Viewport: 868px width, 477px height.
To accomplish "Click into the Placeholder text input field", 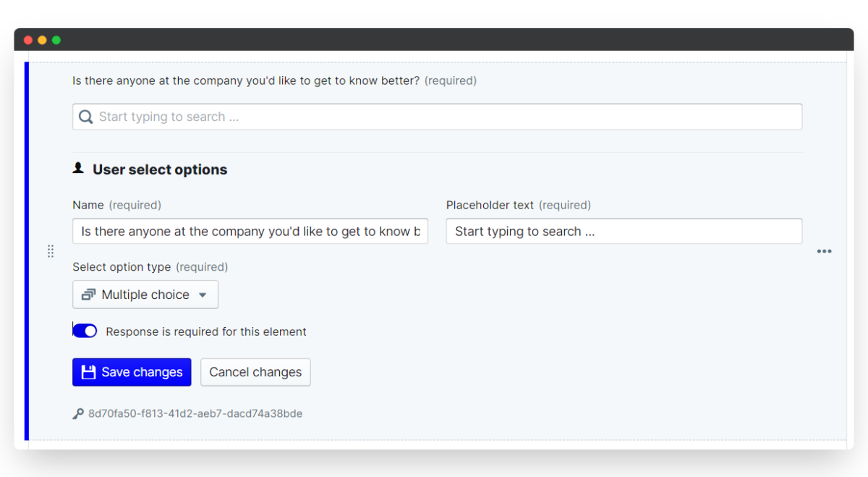I will point(624,231).
